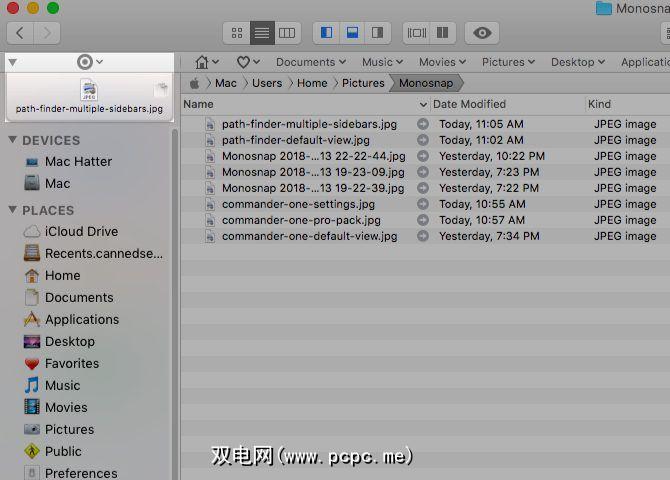Open the drop stack target menu
Image resolution: width=670 pixels, height=480 pixels.
coord(90,62)
